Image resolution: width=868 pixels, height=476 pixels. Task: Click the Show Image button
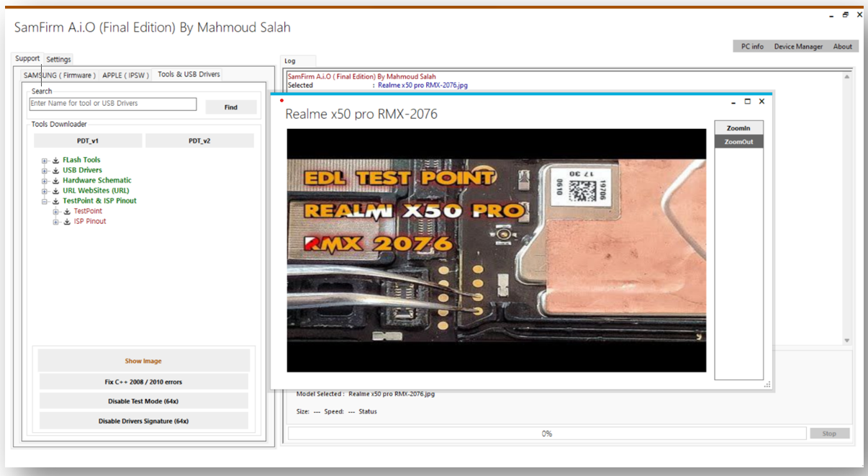coord(143,361)
